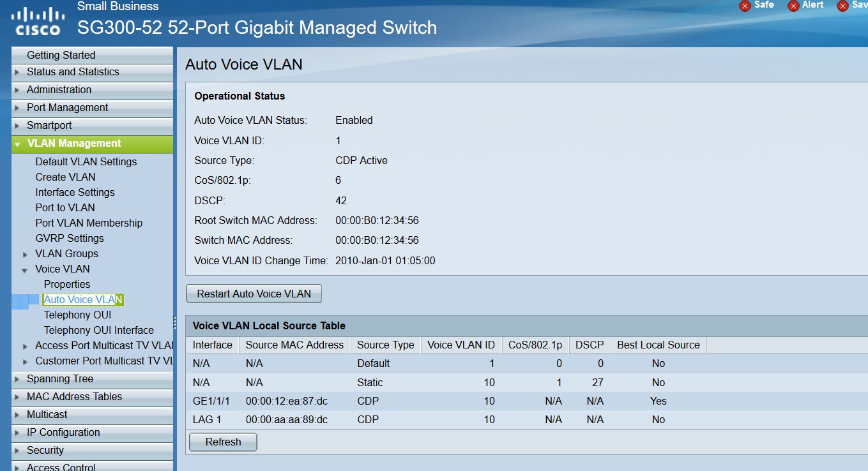Click the Refresh button
This screenshot has height=471, width=868.
point(224,442)
